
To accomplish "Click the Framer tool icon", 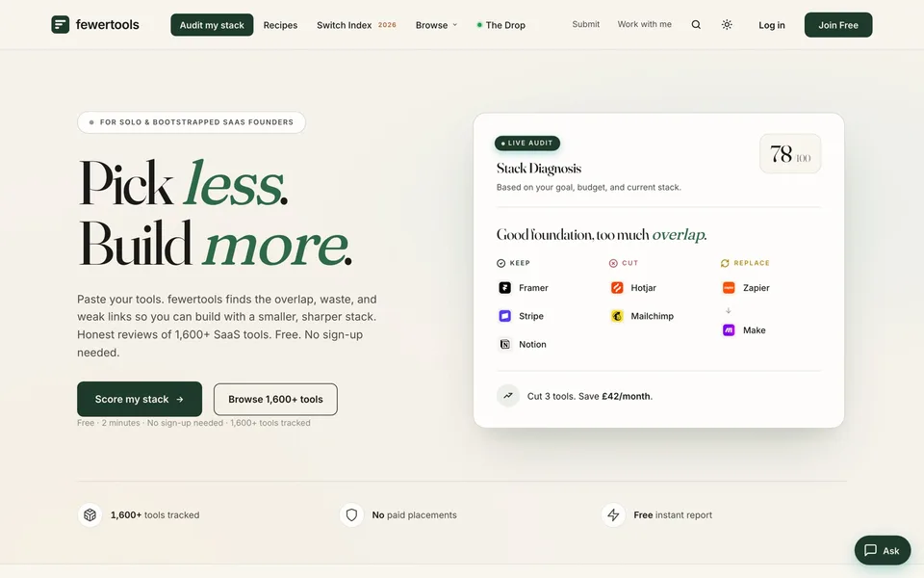I will [505, 288].
